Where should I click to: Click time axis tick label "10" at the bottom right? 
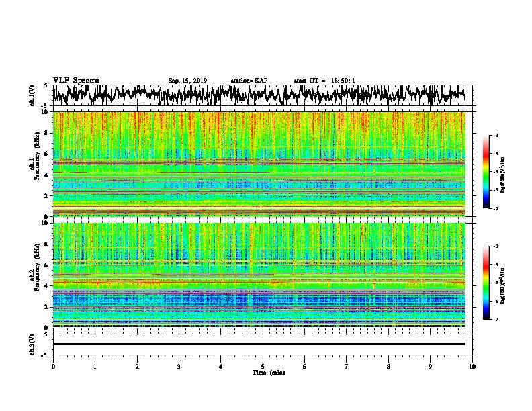click(472, 367)
